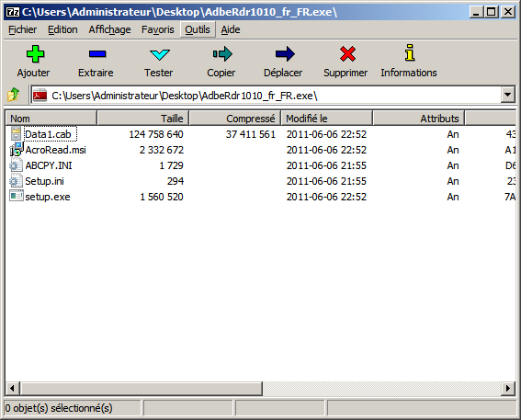
Task: Expand the address path dropdown arrow
Action: point(507,95)
